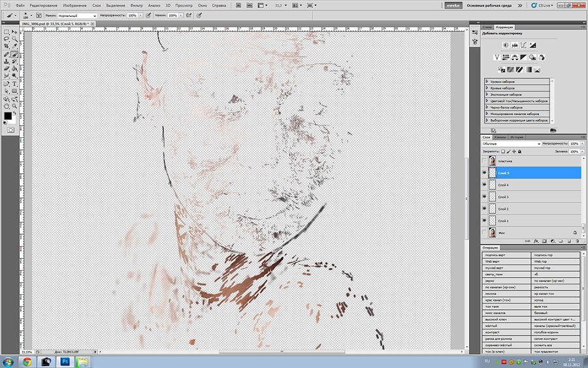This screenshot has height=368, width=588.
Task: Expand Кривые наборов presets
Action: pos(487,88)
